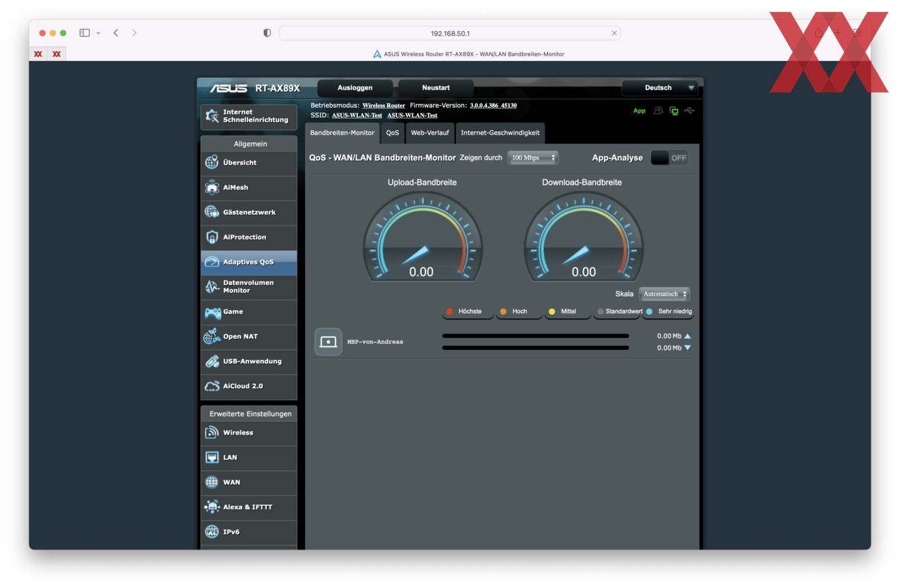
Task: Click the Safari sidebar toggle icon
Action: point(85,32)
